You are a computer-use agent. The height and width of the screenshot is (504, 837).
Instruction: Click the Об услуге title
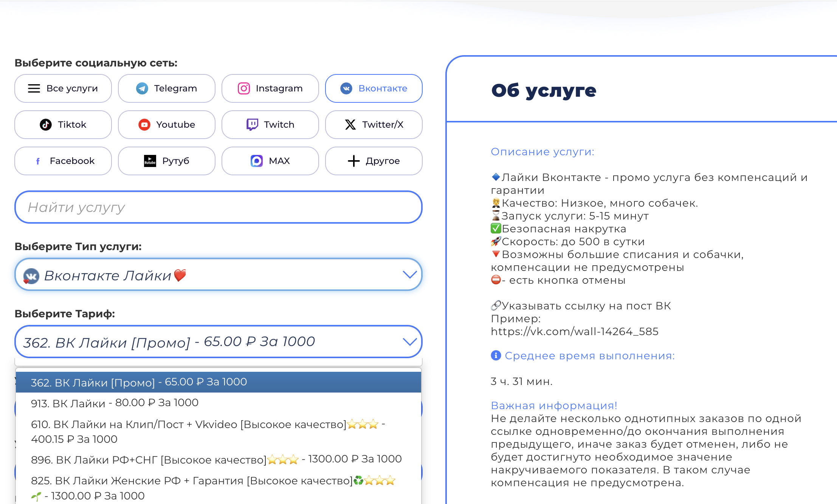[544, 91]
